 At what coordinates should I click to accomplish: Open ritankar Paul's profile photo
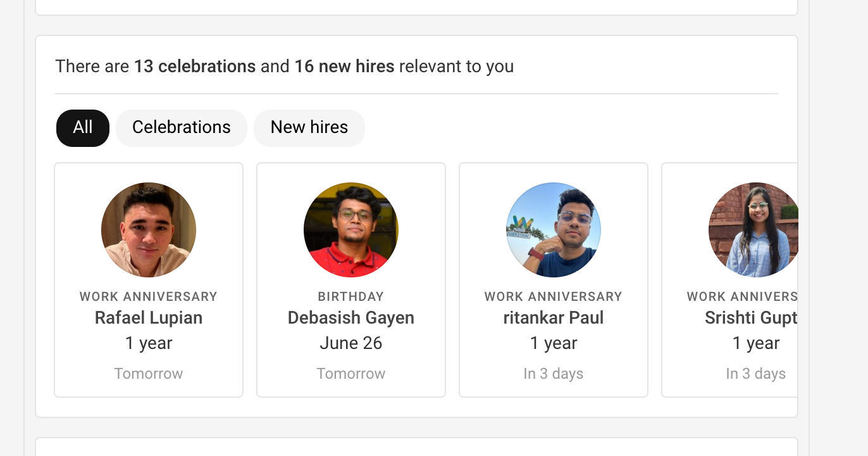(x=554, y=230)
